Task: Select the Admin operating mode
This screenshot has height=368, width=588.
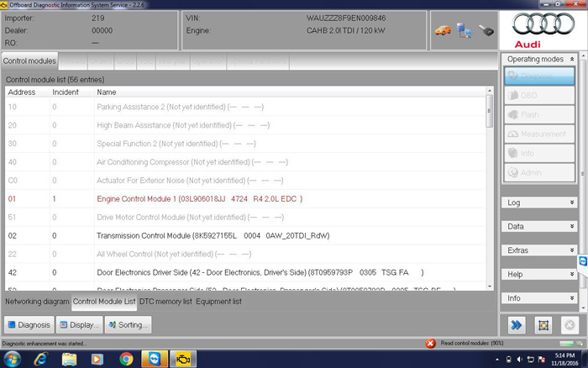Action: [x=539, y=172]
